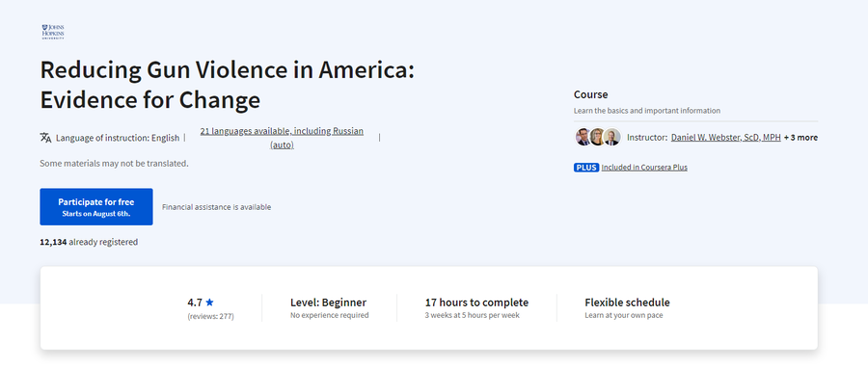Click 3 weeks at 5 hours per week
This screenshot has height=368, width=868.
pos(473,315)
